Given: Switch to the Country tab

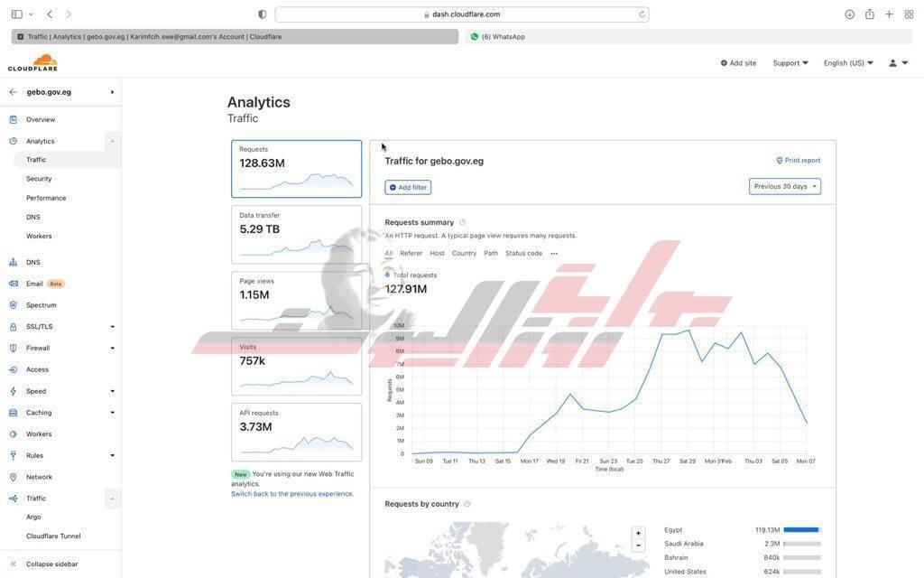Looking at the screenshot, I should [x=464, y=254].
